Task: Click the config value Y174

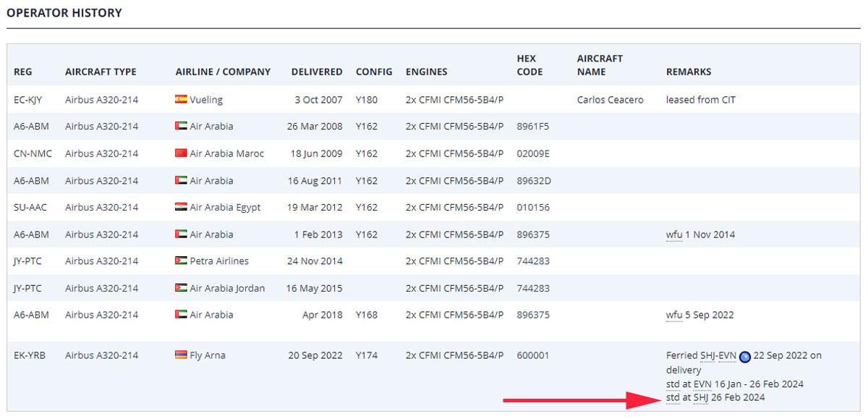Action: (x=367, y=355)
